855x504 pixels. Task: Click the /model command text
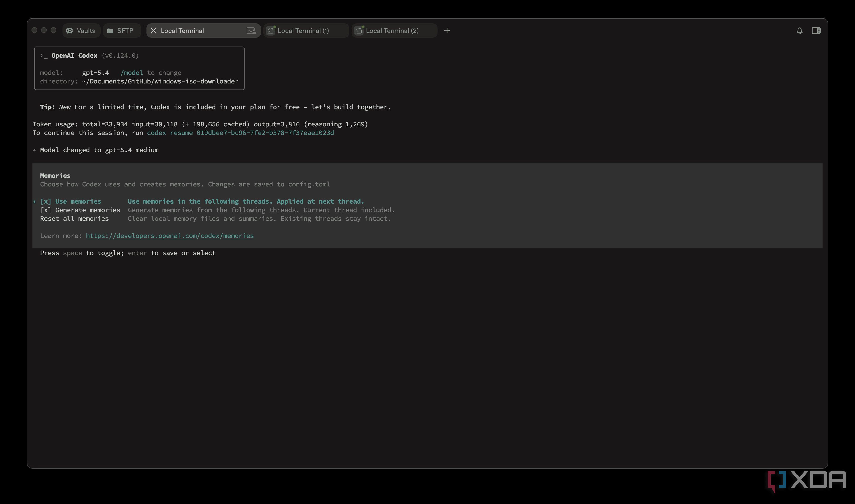[x=131, y=73]
